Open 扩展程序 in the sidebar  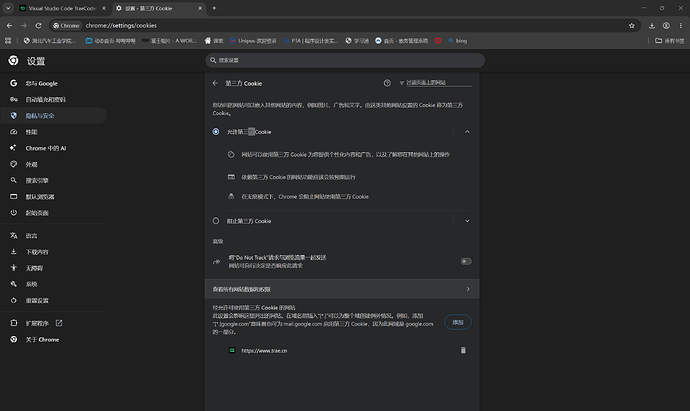coord(54,323)
